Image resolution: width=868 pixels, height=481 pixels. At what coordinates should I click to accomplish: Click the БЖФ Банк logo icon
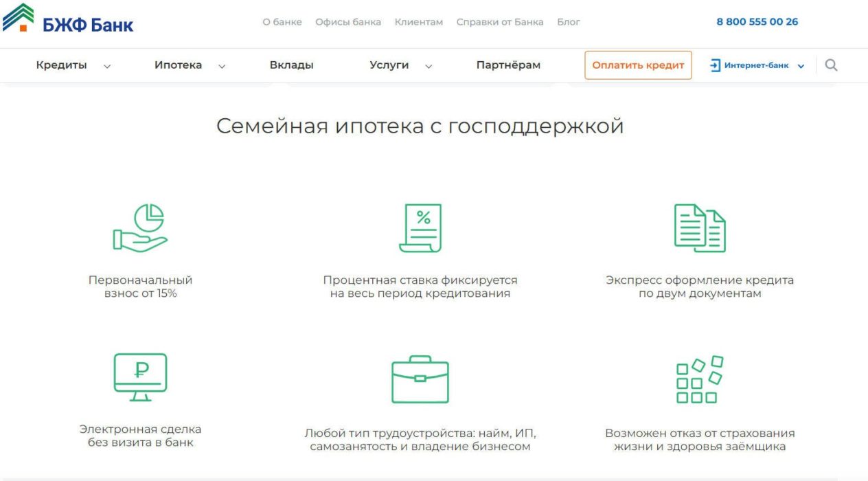pos(19,17)
